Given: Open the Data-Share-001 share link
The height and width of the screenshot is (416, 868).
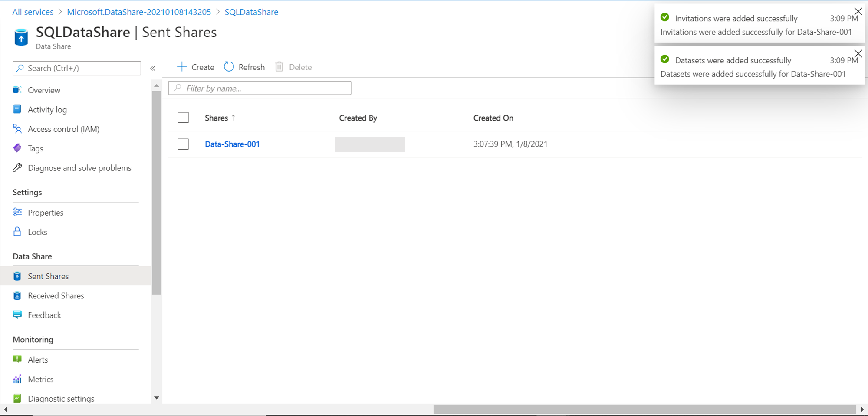Looking at the screenshot, I should 232,144.
